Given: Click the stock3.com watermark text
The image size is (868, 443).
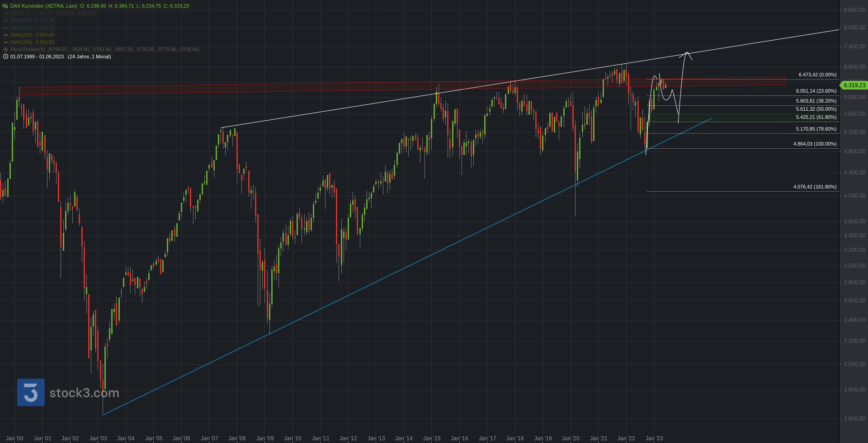Looking at the screenshot, I should point(84,392).
